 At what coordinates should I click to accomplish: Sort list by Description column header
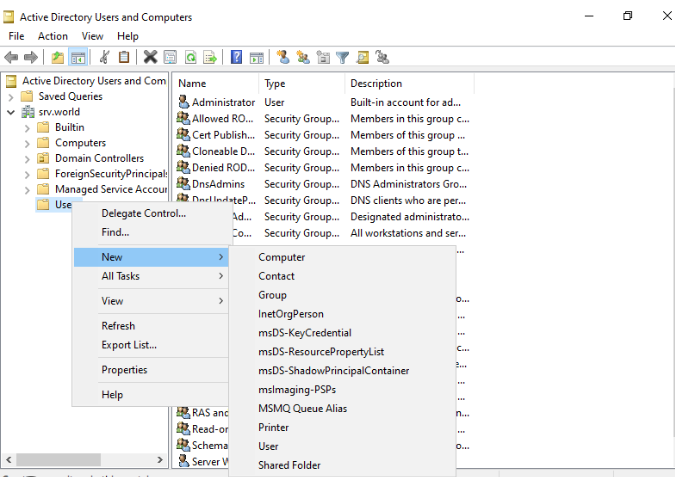tap(409, 84)
